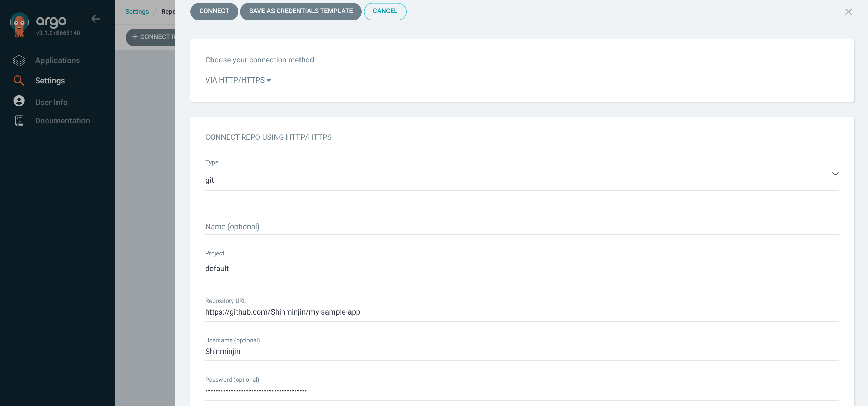Image resolution: width=868 pixels, height=406 pixels.
Task: Cancel the repository connection form
Action: pyautogui.click(x=385, y=11)
